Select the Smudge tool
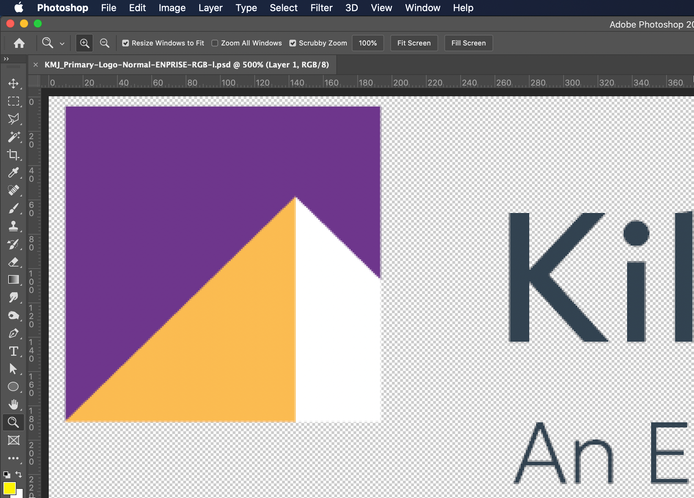This screenshot has width=694, height=498. tap(13, 297)
